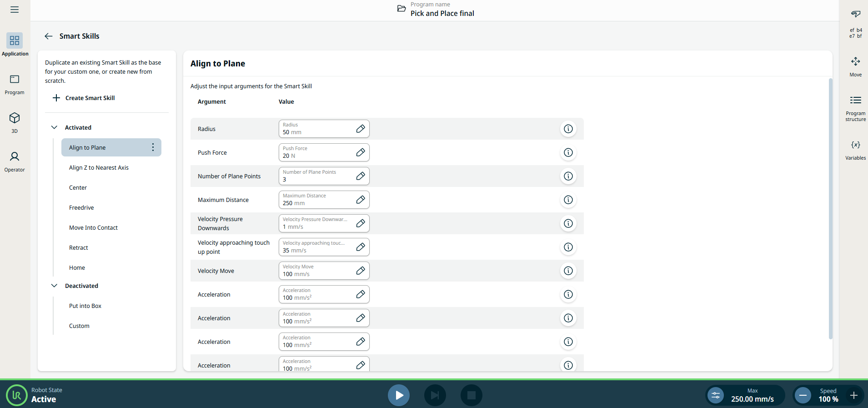Decrease speed with the minus button
The height and width of the screenshot is (408, 868).
[x=803, y=395]
